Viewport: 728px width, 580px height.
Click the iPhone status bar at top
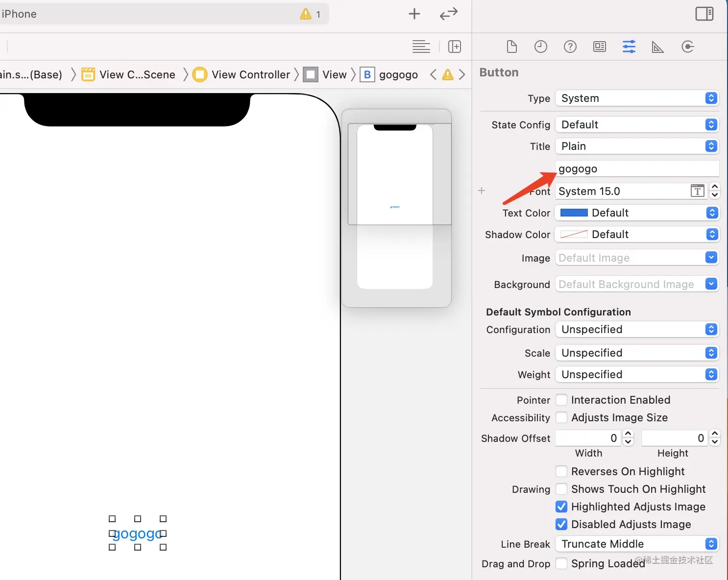tap(165, 14)
